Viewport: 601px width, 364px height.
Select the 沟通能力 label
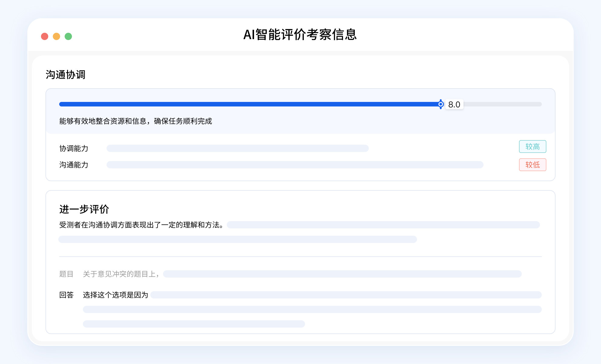[74, 165]
